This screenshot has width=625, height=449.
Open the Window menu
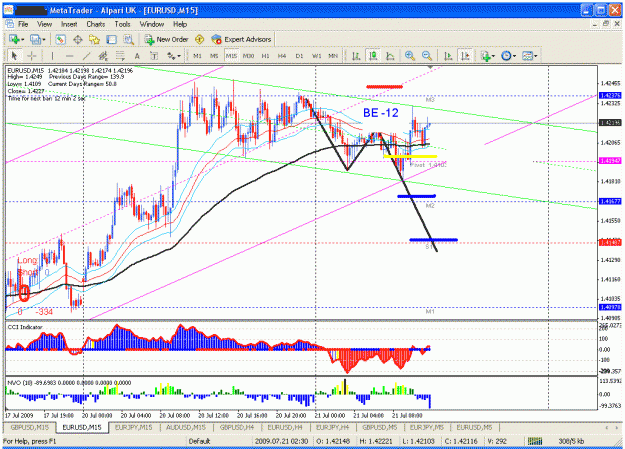pyautogui.click(x=152, y=24)
